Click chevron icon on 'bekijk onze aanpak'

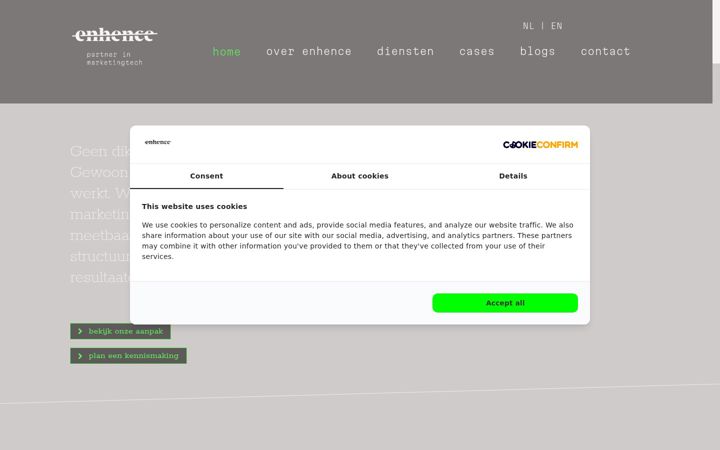pyautogui.click(x=80, y=331)
